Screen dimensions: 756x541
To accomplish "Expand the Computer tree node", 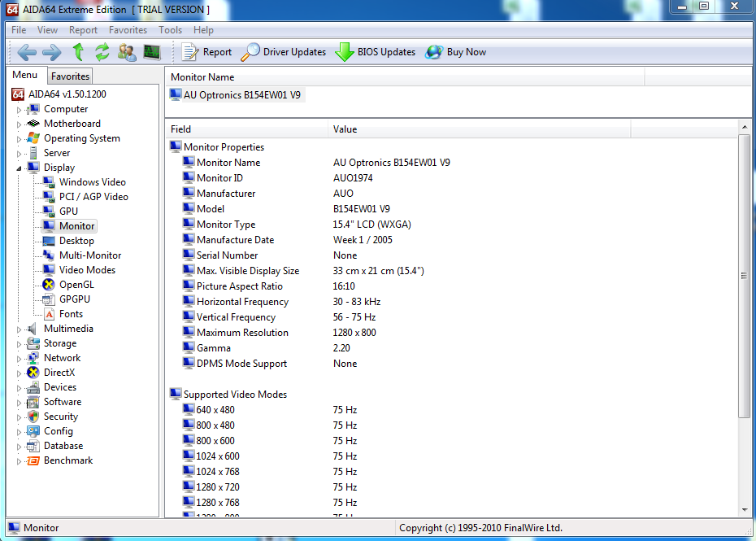I will (19, 110).
